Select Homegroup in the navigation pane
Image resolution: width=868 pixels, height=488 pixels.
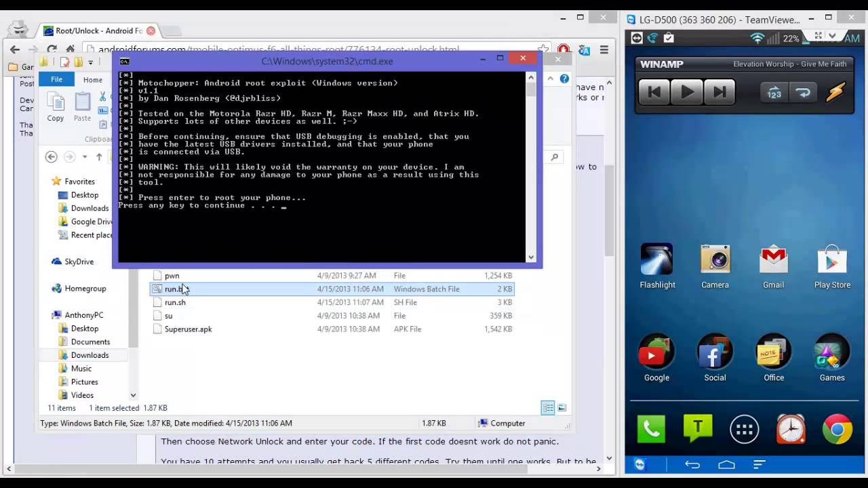(85, 288)
